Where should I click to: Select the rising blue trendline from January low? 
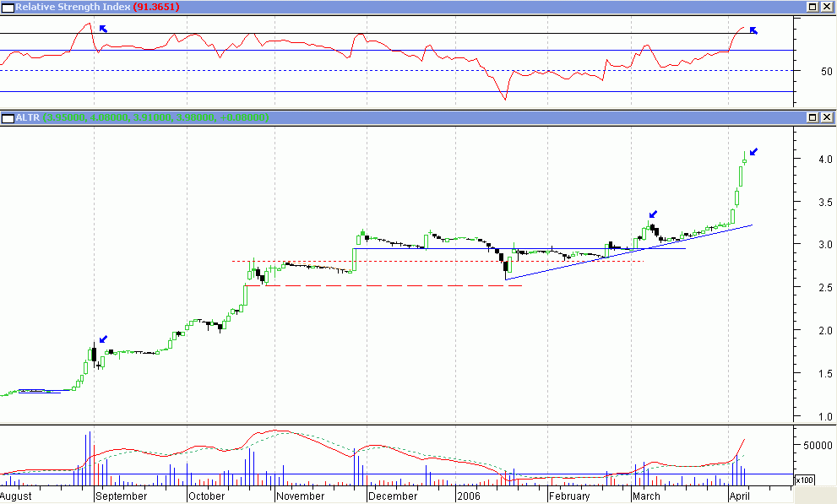591,260
